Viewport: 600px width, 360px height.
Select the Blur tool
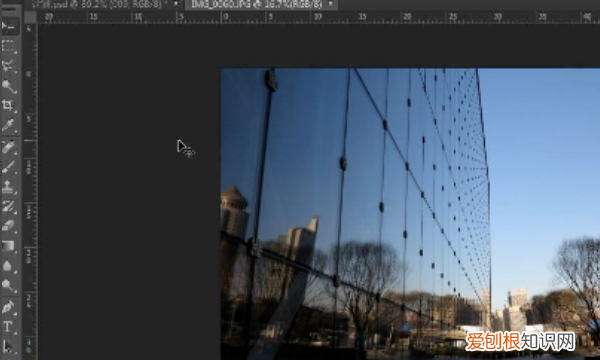8,266
